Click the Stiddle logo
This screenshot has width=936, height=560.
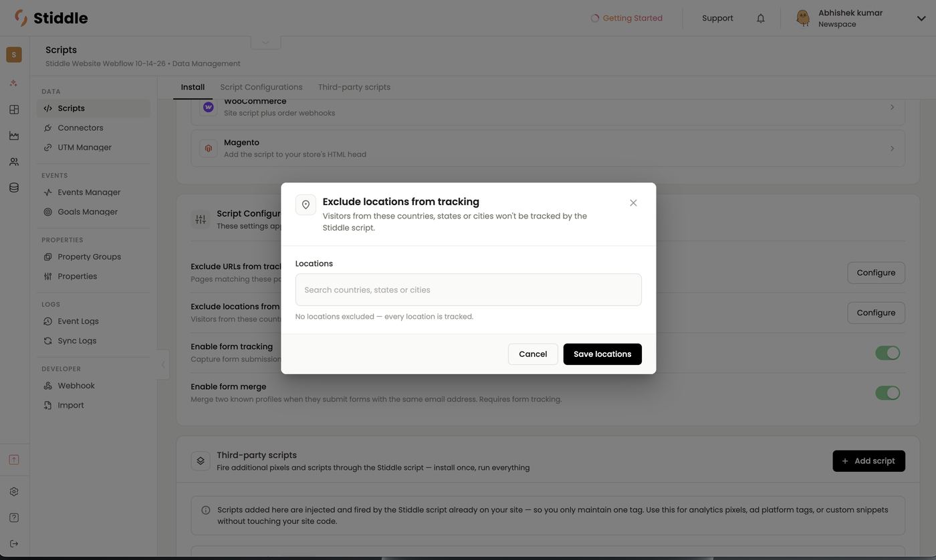point(51,18)
